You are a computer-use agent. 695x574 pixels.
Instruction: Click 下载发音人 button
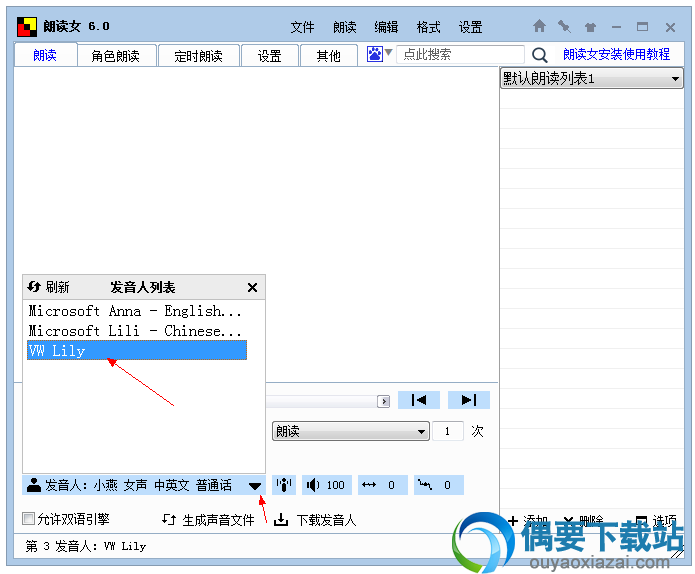(315, 519)
